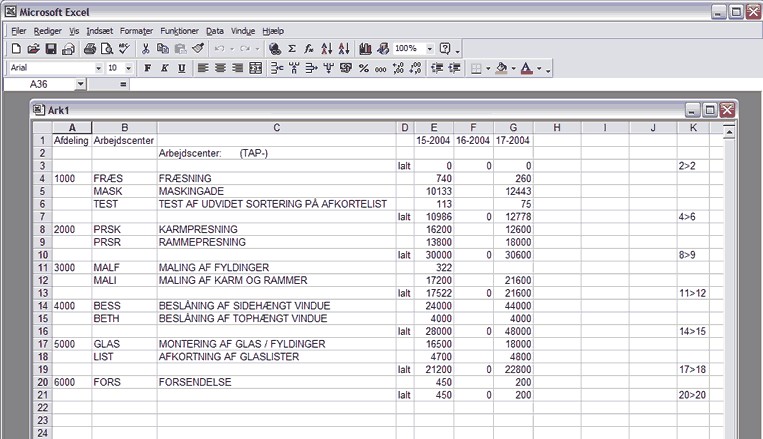This screenshot has height=439, width=763.
Task: Toggle Underline formatting
Action: point(181,68)
